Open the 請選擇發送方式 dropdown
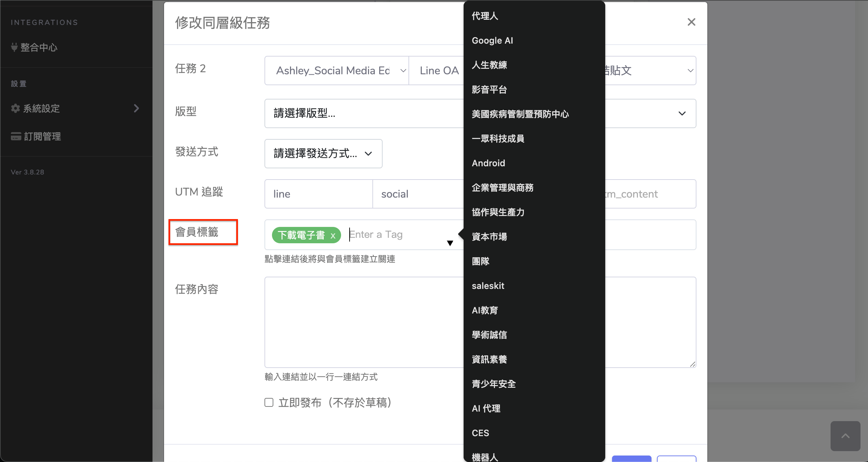Viewport: 868px width, 462px height. [323, 154]
